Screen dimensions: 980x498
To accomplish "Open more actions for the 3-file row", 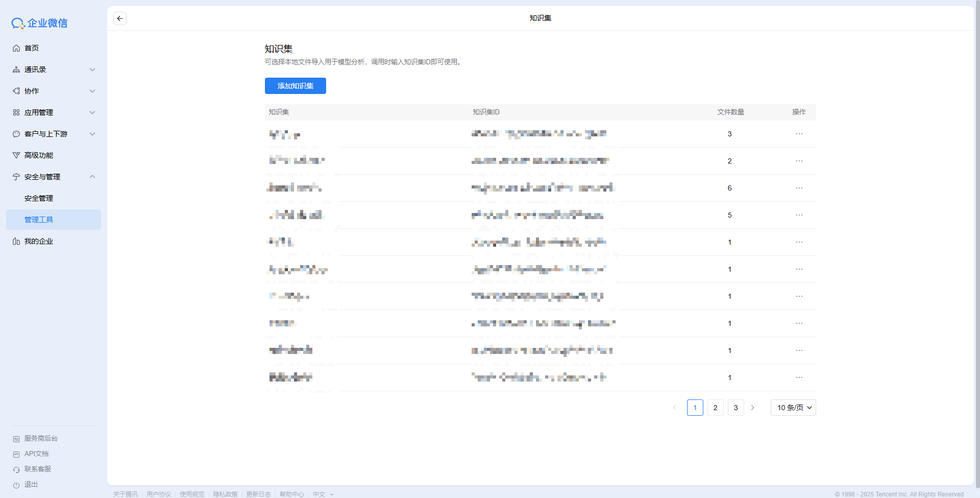I will [x=799, y=134].
